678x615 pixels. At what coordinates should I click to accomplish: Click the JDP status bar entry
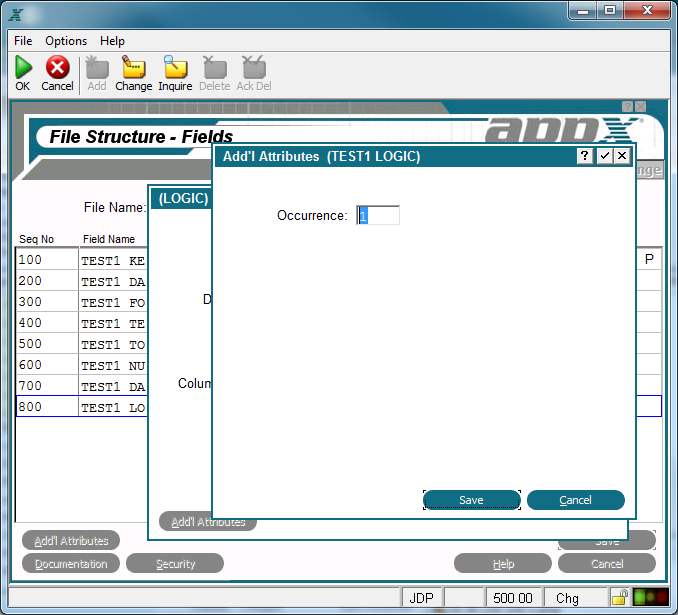[422, 598]
